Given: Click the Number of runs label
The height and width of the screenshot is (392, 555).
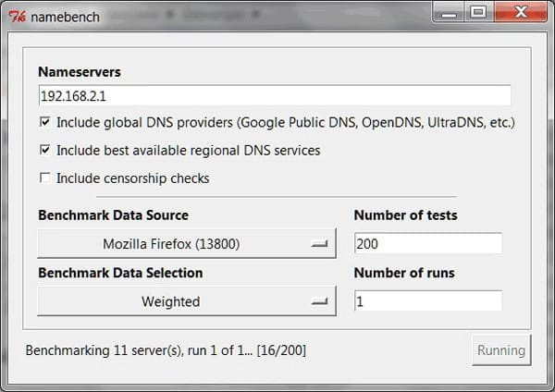Looking at the screenshot, I should [404, 273].
